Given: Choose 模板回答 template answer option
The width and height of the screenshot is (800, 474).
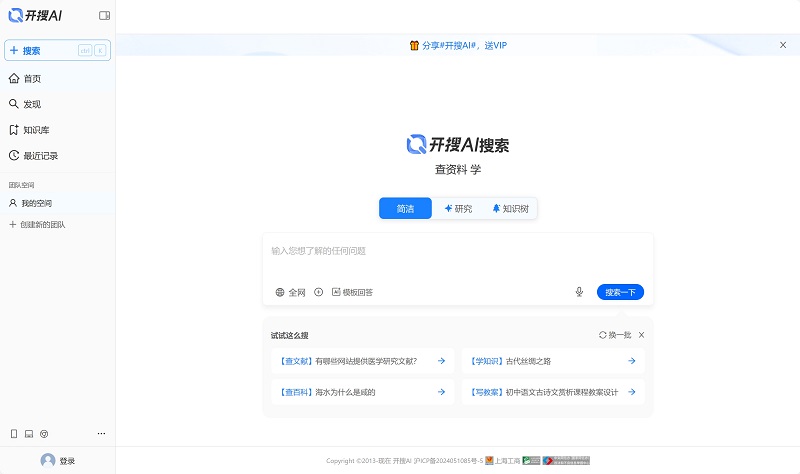Looking at the screenshot, I should tap(353, 292).
